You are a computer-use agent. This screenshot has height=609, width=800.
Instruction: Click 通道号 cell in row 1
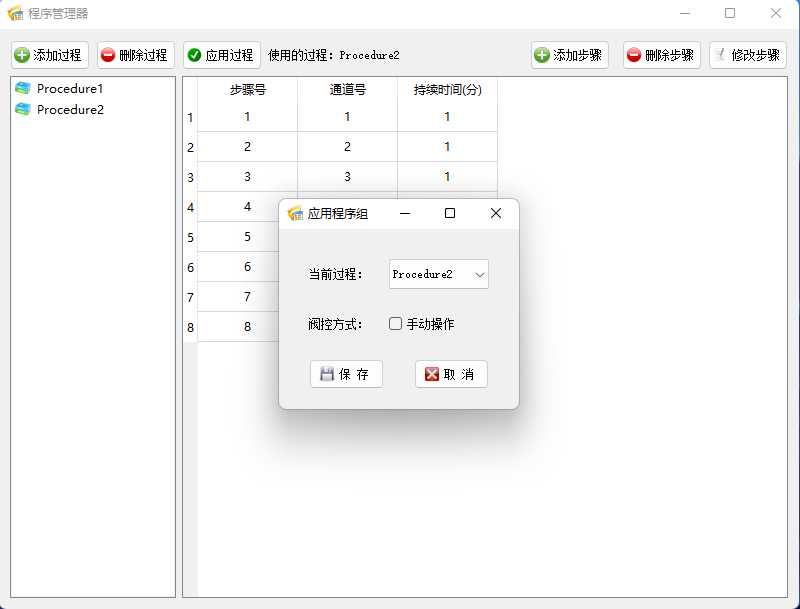[x=347, y=117]
